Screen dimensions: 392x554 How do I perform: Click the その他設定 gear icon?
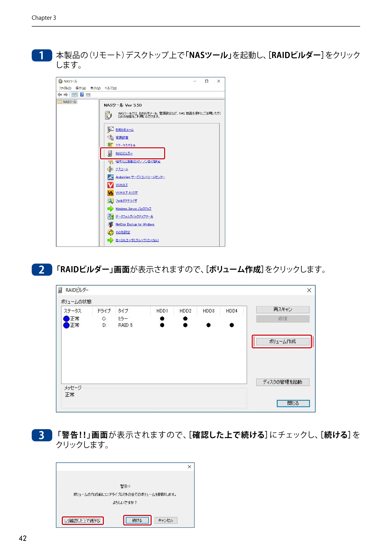pos(110,232)
